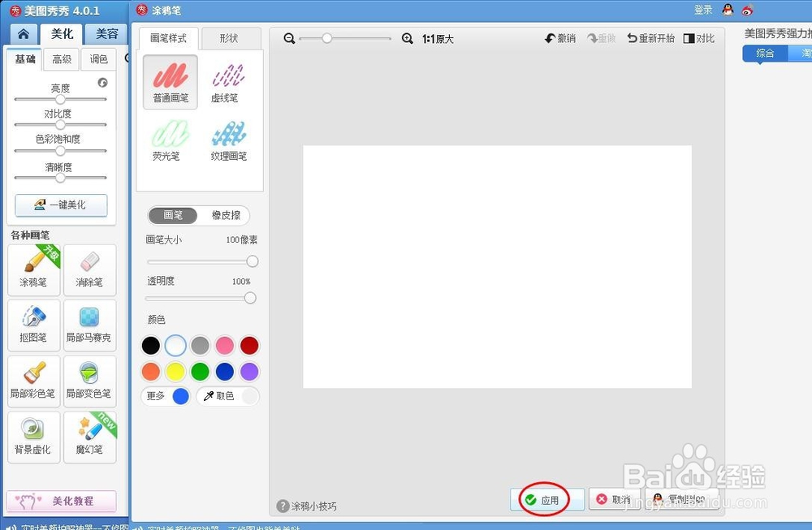This screenshot has height=530, width=812.
Task: Click the white drawing canvas
Action: point(497,266)
